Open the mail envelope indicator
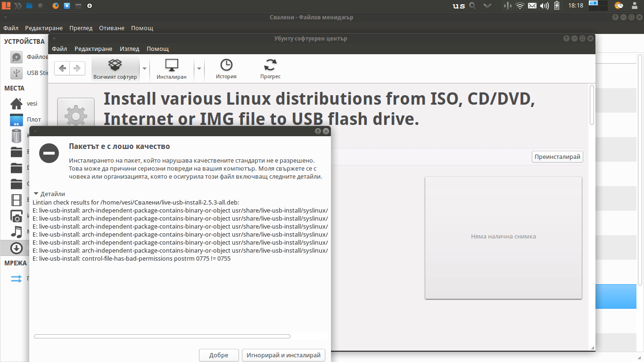 coord(532,6)
